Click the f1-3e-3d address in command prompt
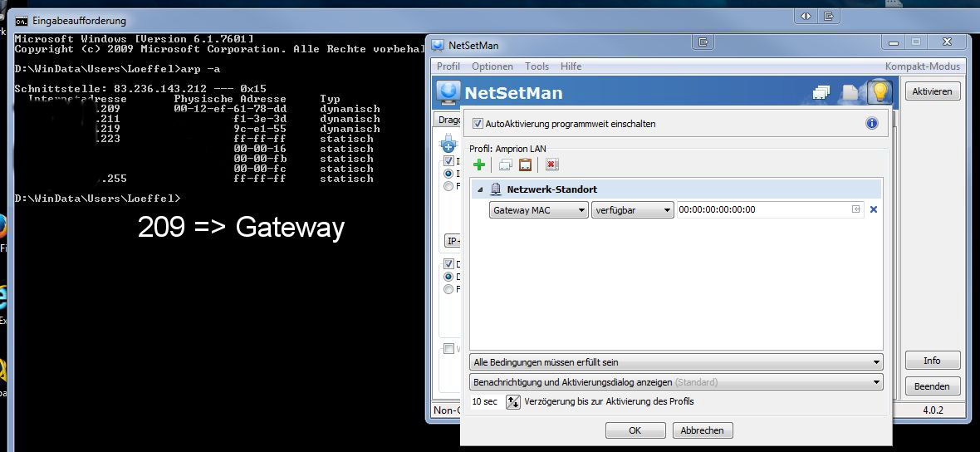980x452 pixels. click(260, 119)
